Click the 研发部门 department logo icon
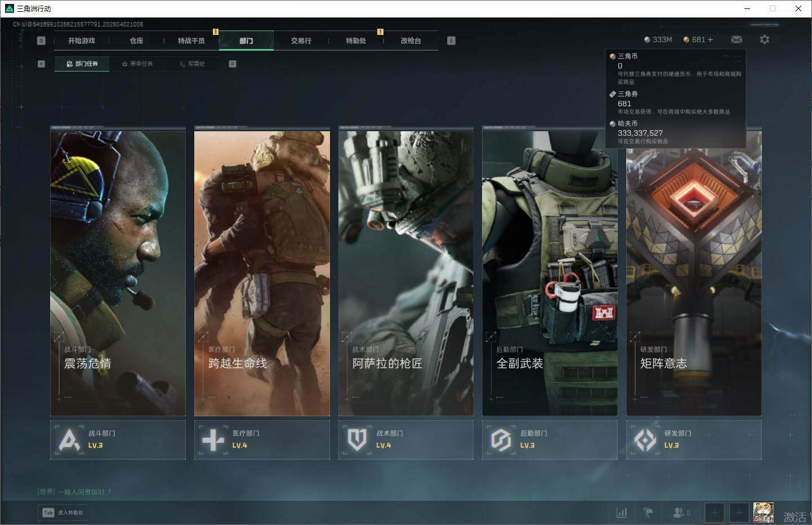This screenshot has width=812, height=525. (x=645, y=440)
